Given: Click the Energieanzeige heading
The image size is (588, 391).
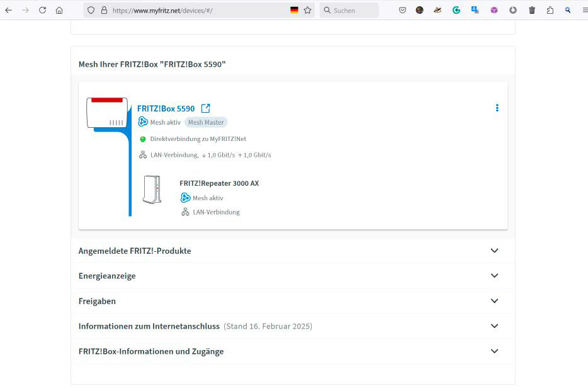Looking at the screenshot, I should (x=107, y=276).
